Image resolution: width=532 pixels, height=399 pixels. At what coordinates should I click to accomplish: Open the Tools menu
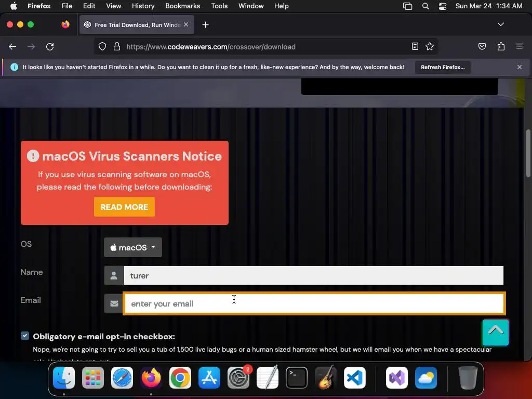(219, 6)
